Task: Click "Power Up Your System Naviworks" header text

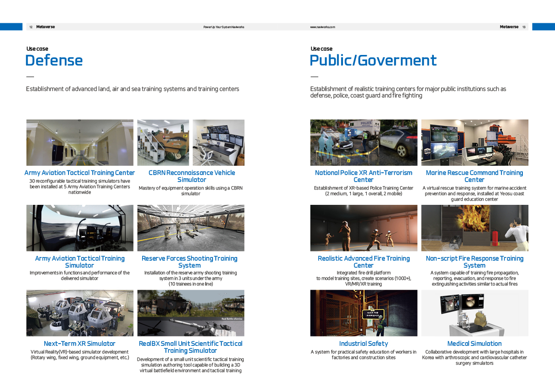Action: click(x=224, y=27)
